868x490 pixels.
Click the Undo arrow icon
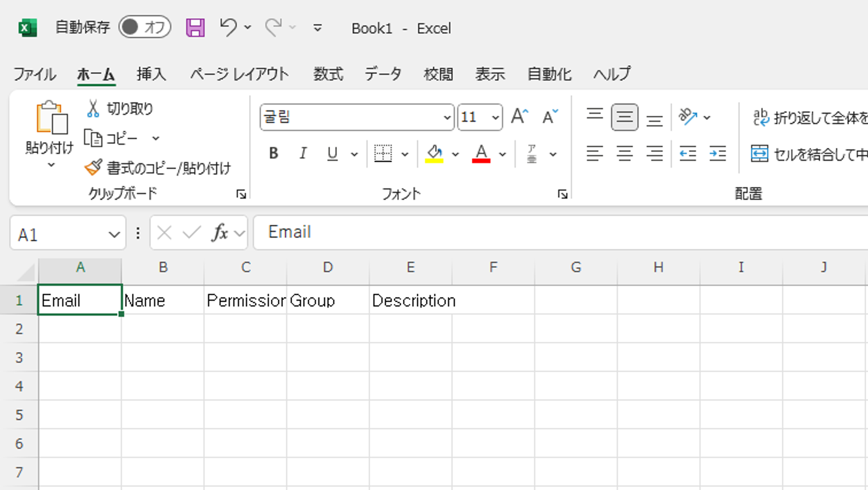(x=228, y=27)
